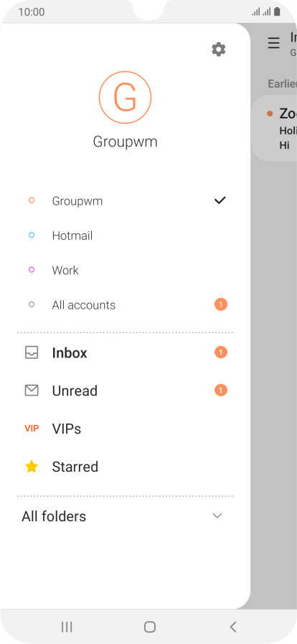
Task: Open the recent apps navigation button
Action: coord(67,627)
